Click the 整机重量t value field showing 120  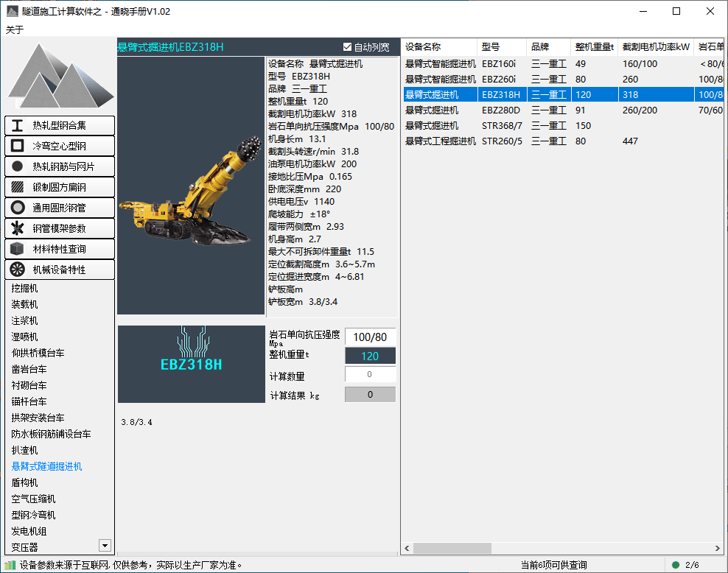[370, 356]
